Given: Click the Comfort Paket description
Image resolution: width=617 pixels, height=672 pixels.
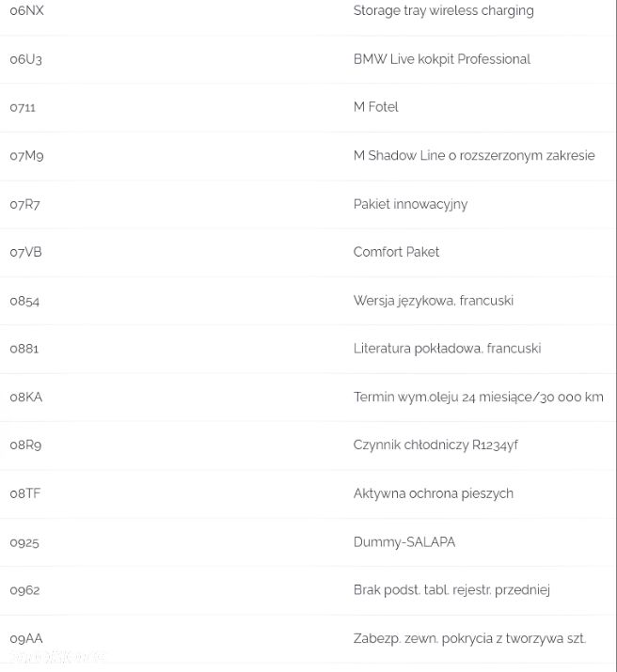Looking at the screenshot, I should [396, 252].
